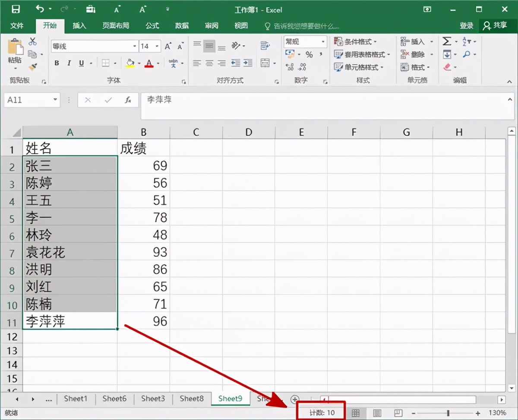Save the workbook with the disk icon
The image size is (518, 420).
[x=16, y=9]
